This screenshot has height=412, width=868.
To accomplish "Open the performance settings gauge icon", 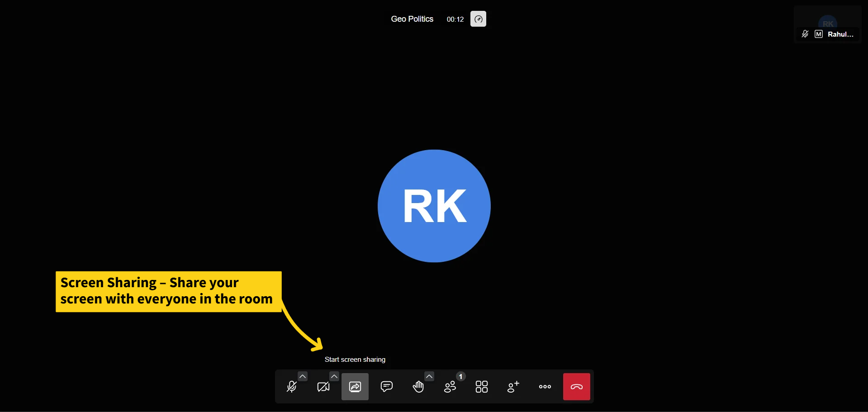I will click(x=478, y=19).
